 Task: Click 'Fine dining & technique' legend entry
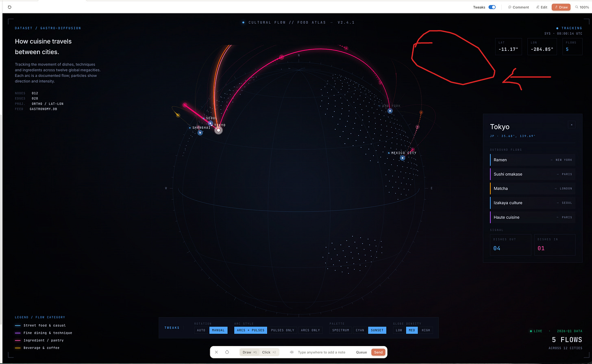coord(44,333)
